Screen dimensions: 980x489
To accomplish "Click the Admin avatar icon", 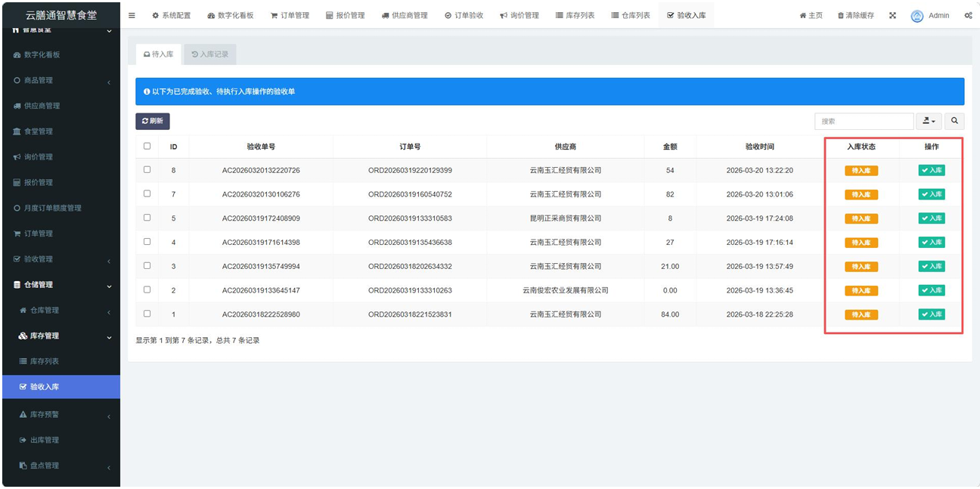I will 917,16.
